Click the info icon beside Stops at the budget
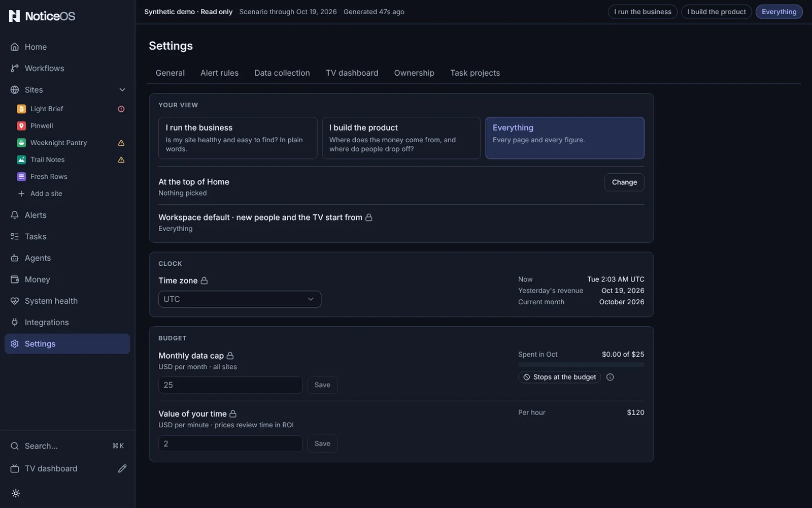This screenshot has width=812, height=508. coord(610,377)
